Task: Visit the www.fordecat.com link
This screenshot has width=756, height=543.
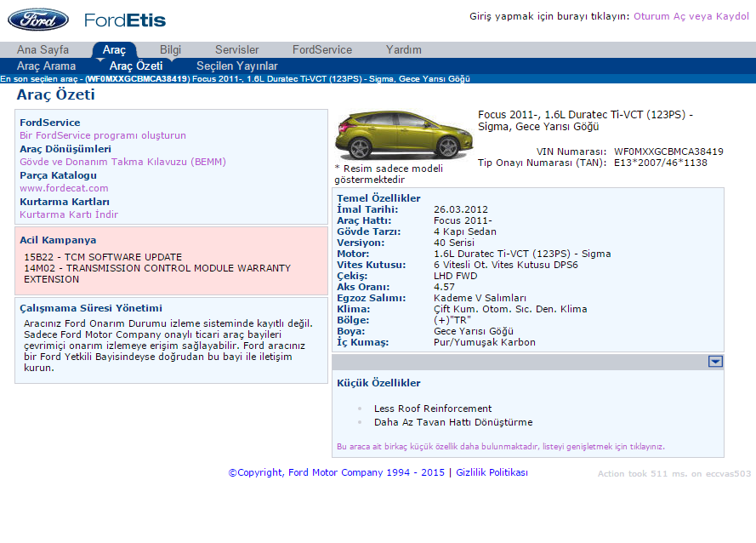Action: point(64,188)
